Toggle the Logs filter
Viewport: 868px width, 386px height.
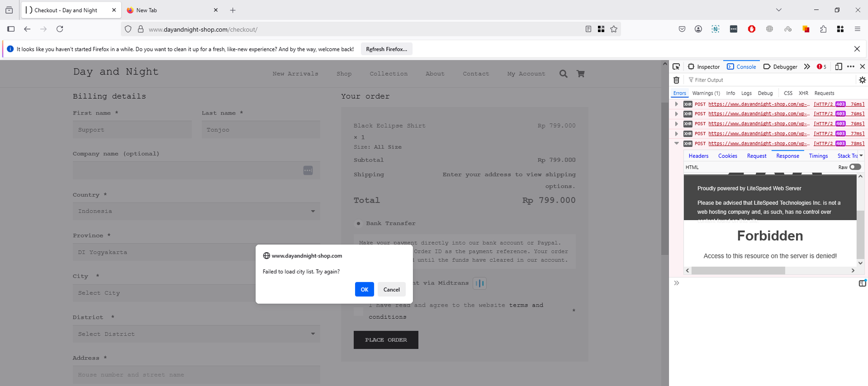point(746,93)
